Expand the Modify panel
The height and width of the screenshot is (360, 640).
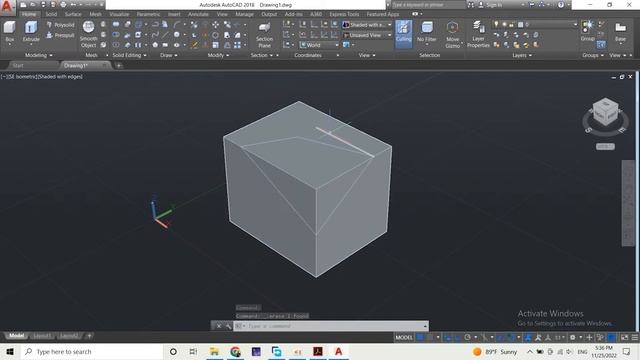(218, 55)
